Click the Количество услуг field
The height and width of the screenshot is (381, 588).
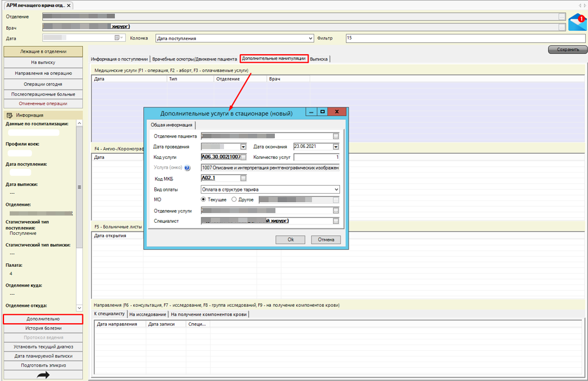(x=317, y=157)
